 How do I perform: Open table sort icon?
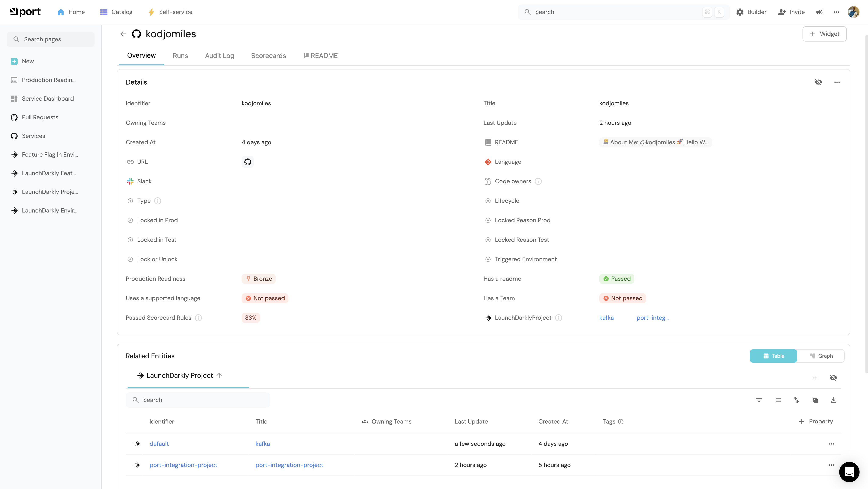(796, 400)
